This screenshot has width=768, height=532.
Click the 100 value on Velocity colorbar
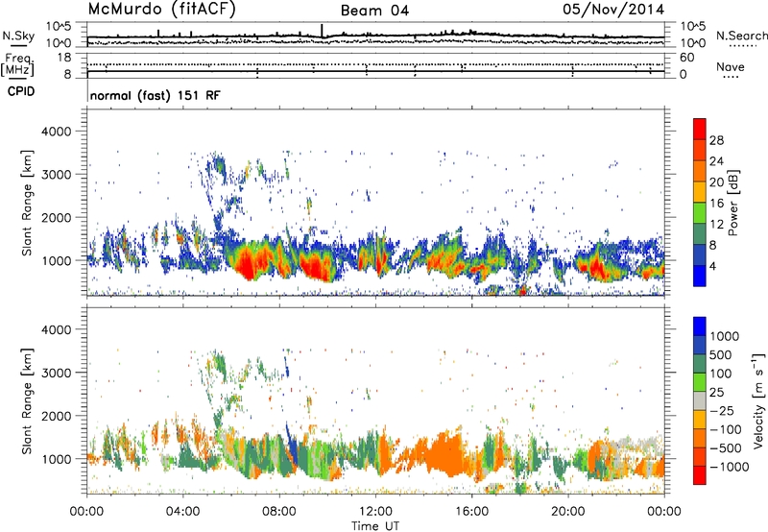coord(721,374)
